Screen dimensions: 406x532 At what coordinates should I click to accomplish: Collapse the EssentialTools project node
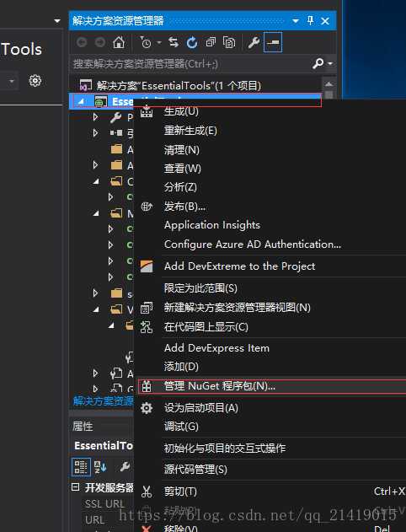tap(81, 101)
